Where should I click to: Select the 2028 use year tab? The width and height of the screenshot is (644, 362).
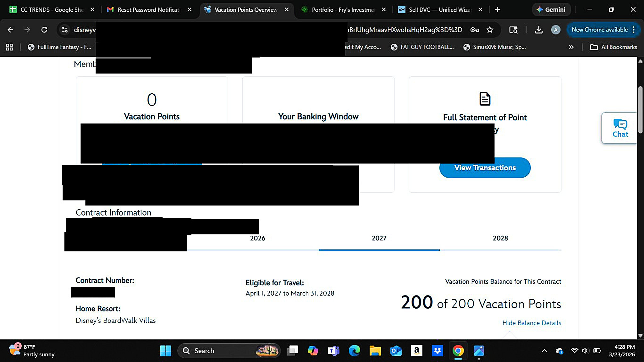click(500, 238)
